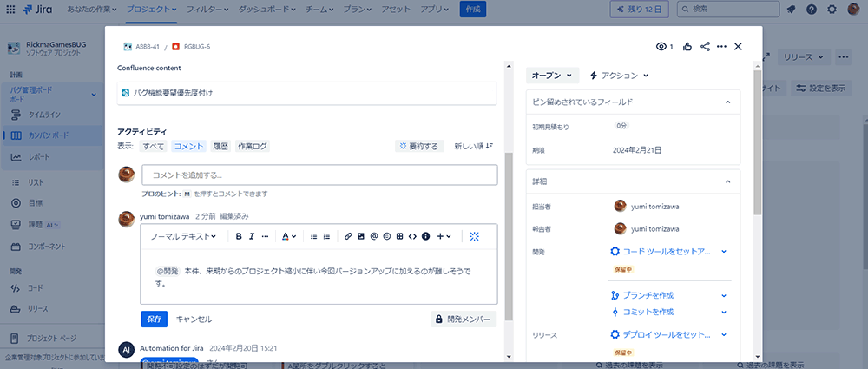Toggle italic formatting in comment editor

252,236
